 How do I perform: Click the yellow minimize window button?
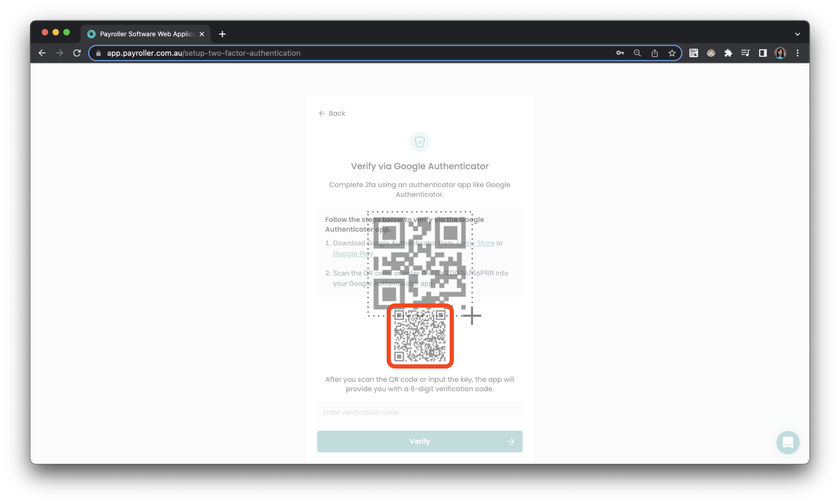click(56, 33)
